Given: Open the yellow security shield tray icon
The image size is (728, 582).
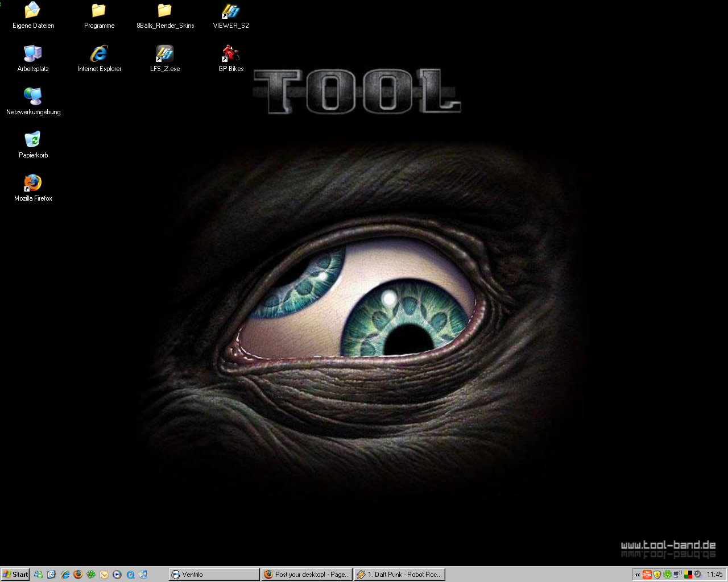Looking at the screenshot, I should click(657, 575).
